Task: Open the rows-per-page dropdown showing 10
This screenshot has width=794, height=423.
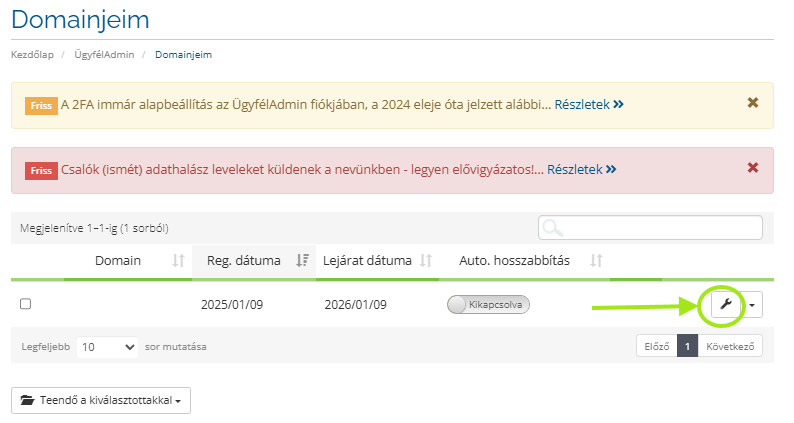Action: coord(108,346)
